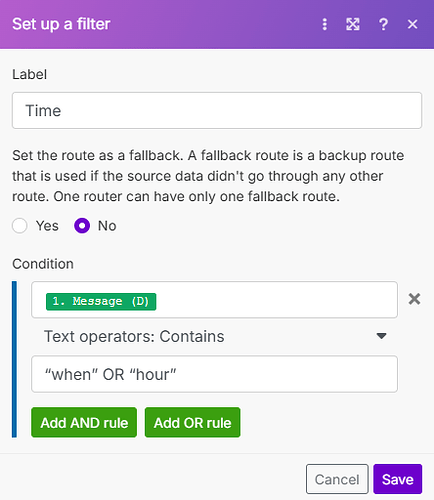Remove the condition using the gray X
Viewport: 434px width, 500px height.
tap(414, 299)
